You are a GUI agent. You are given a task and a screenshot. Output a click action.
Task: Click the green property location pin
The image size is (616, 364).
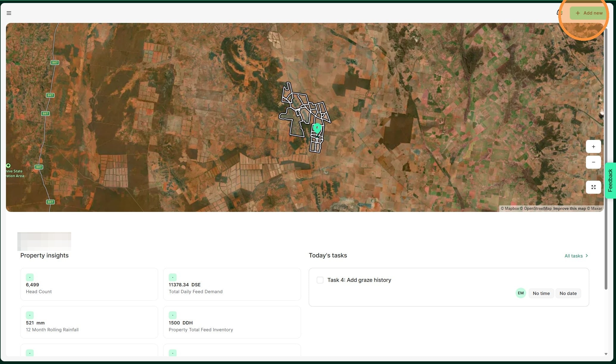click(317, 129)
